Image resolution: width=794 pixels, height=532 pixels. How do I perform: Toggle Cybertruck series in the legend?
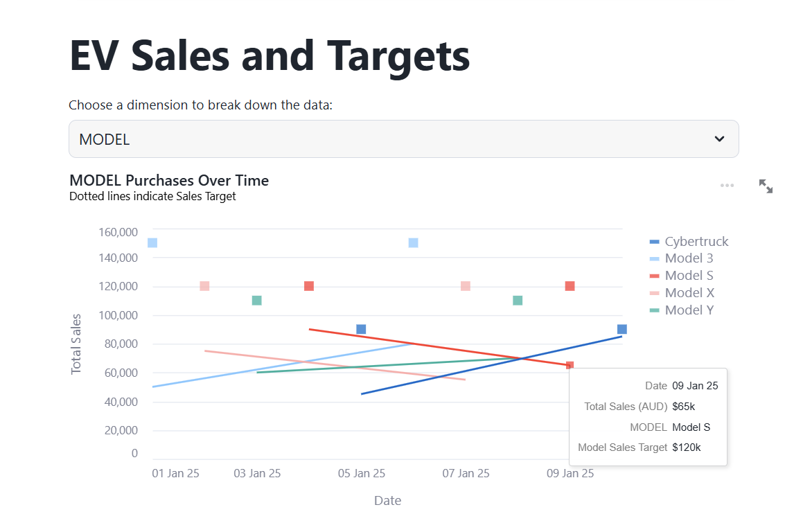point(689,242)
